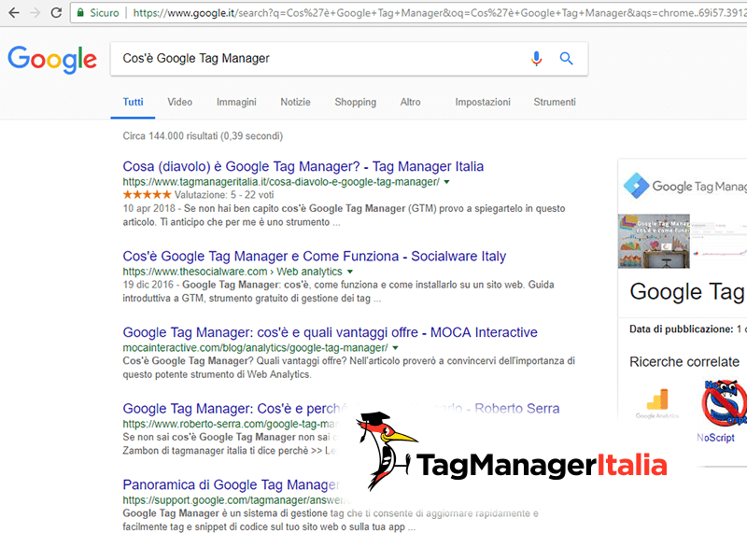The width and height of the screenshot is (747, 560).
Task: Open the Google Analytics related search icon
Action: pyautogui.click(x=657, y=403)
